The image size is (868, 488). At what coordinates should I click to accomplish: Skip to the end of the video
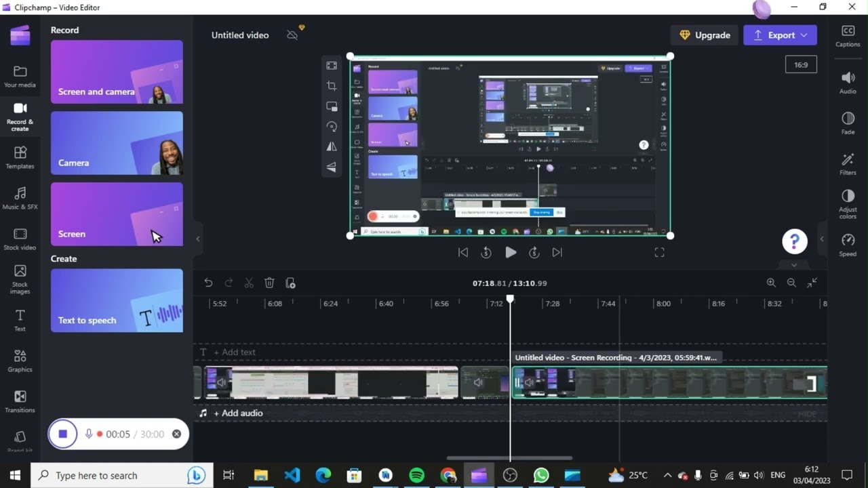click(x=557, y=252)
